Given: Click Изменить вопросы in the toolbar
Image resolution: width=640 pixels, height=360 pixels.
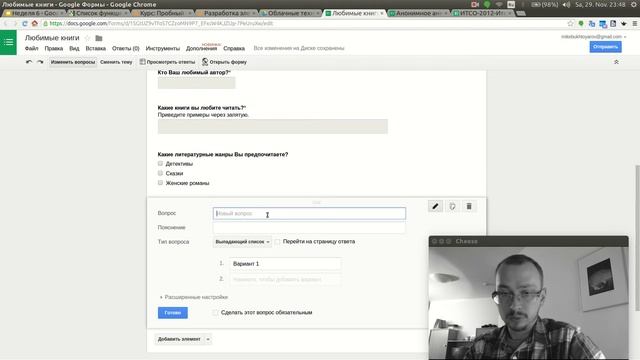Looking at the screenshot, I should 73,62.
